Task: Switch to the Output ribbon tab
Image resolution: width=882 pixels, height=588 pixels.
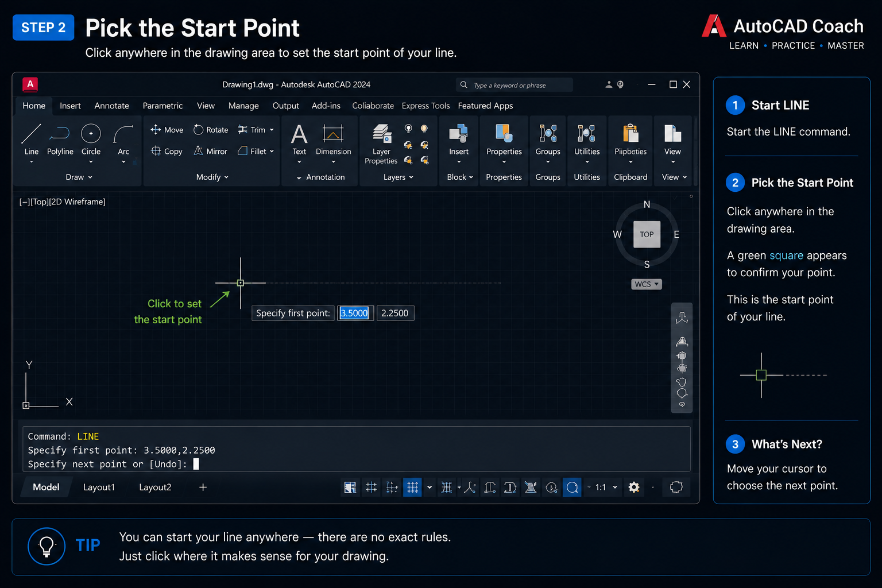Action: (285, 106)
